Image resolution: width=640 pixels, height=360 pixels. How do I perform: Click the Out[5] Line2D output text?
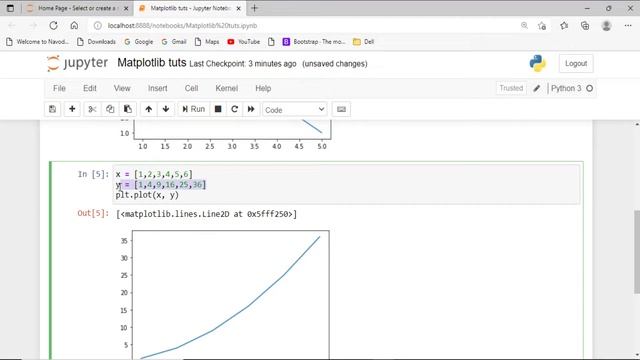click(x=207, y=214)
